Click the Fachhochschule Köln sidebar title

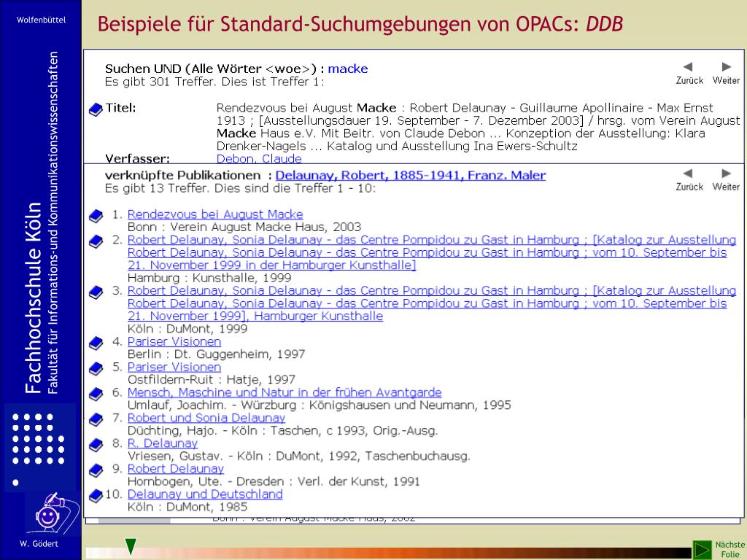click(33, 297)
